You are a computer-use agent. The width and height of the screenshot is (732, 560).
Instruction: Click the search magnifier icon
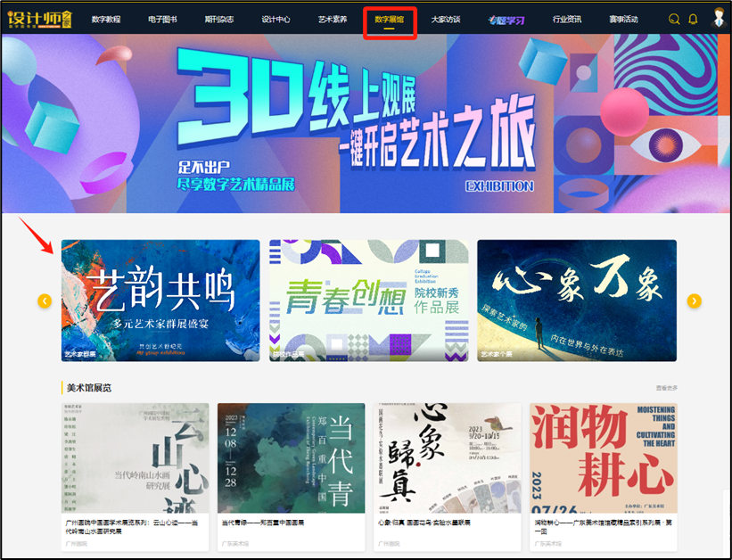(674, 19)
